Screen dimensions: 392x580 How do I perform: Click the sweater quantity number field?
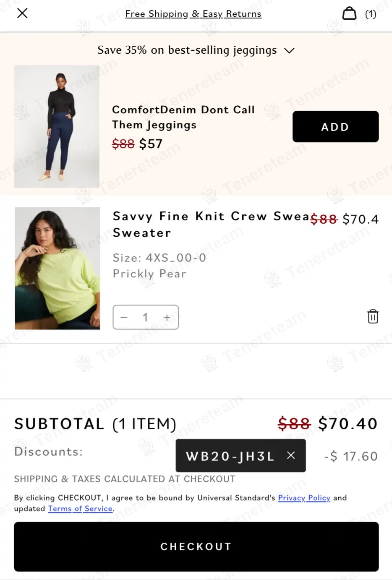coord(145,317)
